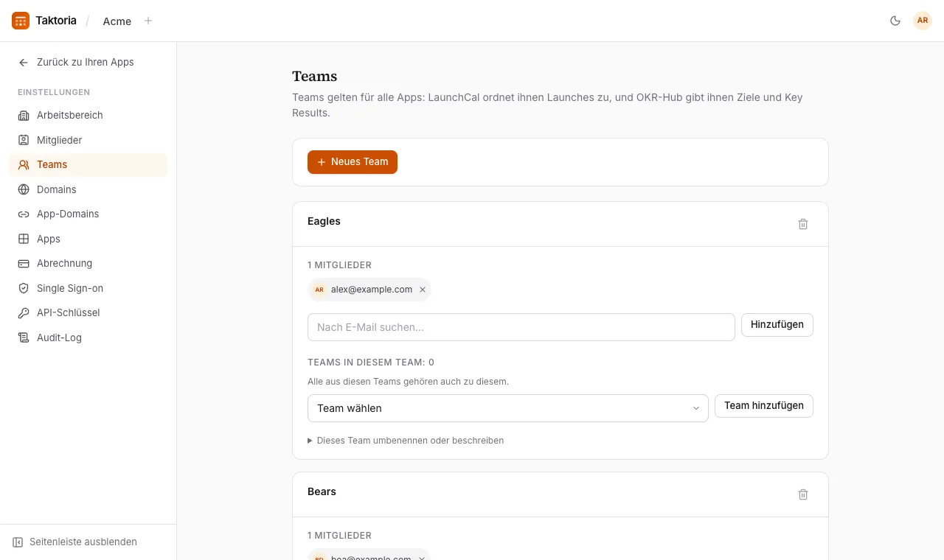Click the Taktoria logo icon
This screenshot has width=944, height=560.
point(21,21)
